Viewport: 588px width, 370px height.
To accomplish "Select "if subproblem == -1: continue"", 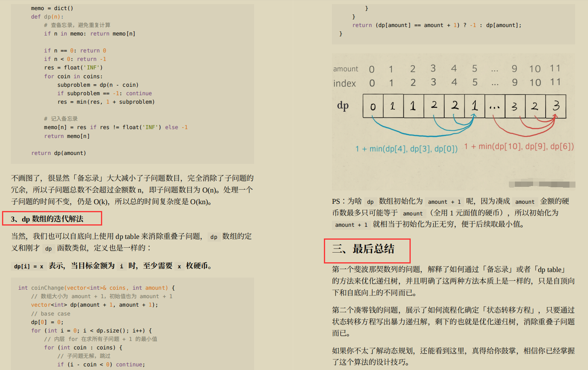I will tap(105, 93).
